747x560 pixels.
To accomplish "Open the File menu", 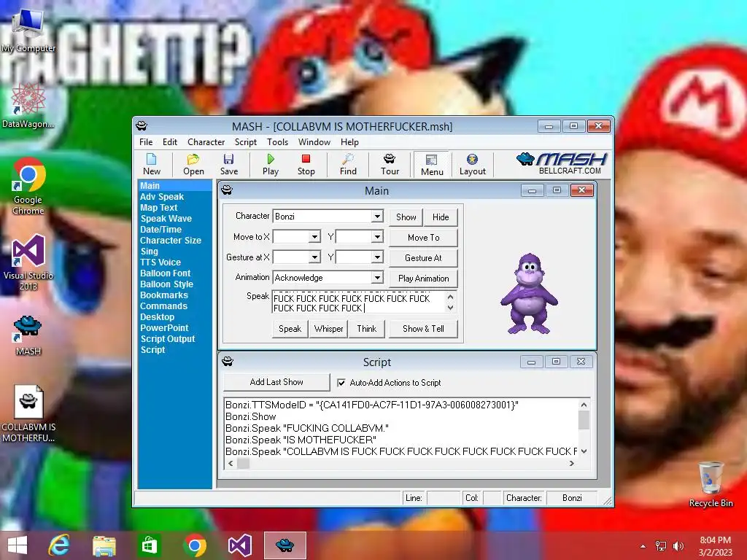I will [x=146, y=142].
